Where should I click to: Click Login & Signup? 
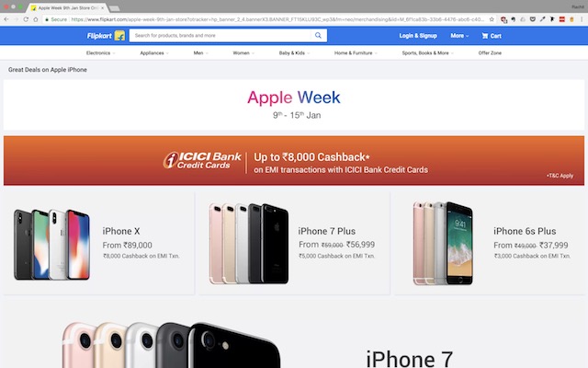coord(418,36)
